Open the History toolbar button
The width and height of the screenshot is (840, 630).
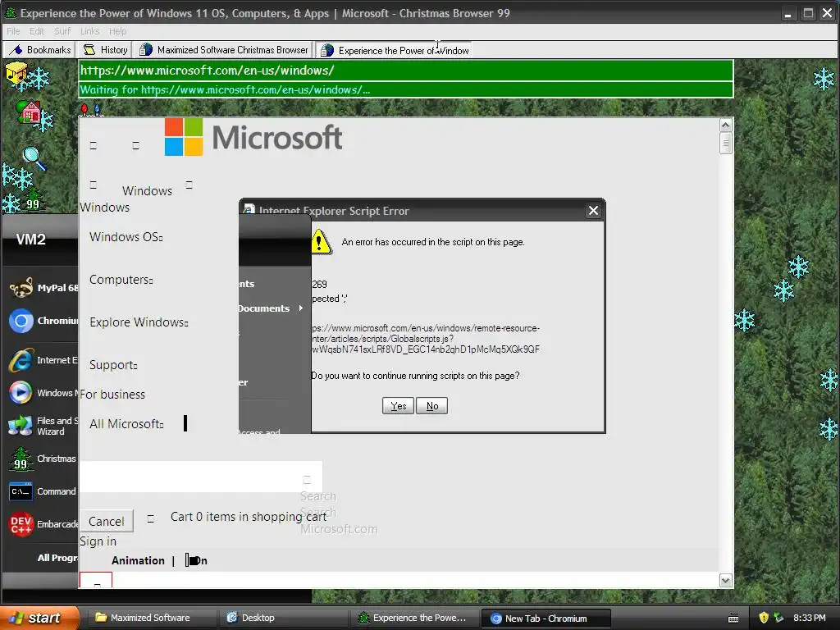pyautogui.click(x=106, y=50)
